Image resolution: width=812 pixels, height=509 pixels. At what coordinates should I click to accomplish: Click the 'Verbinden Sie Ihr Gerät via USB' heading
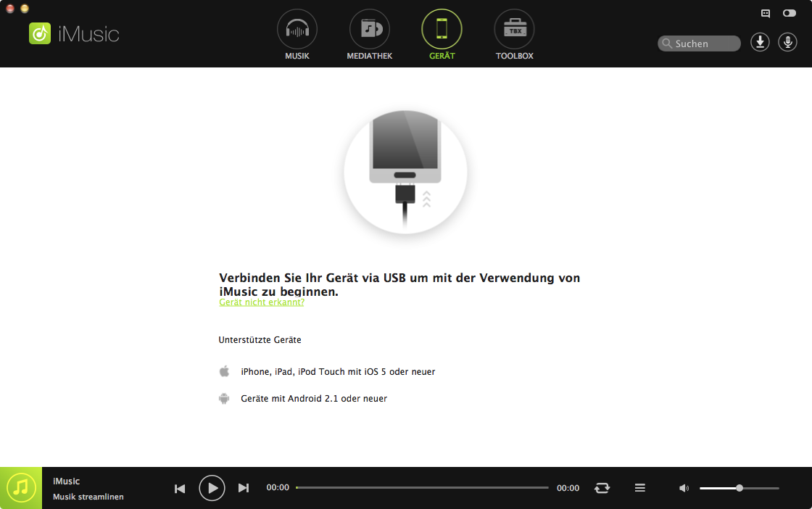pyautogui.click(x=399, y=284)
